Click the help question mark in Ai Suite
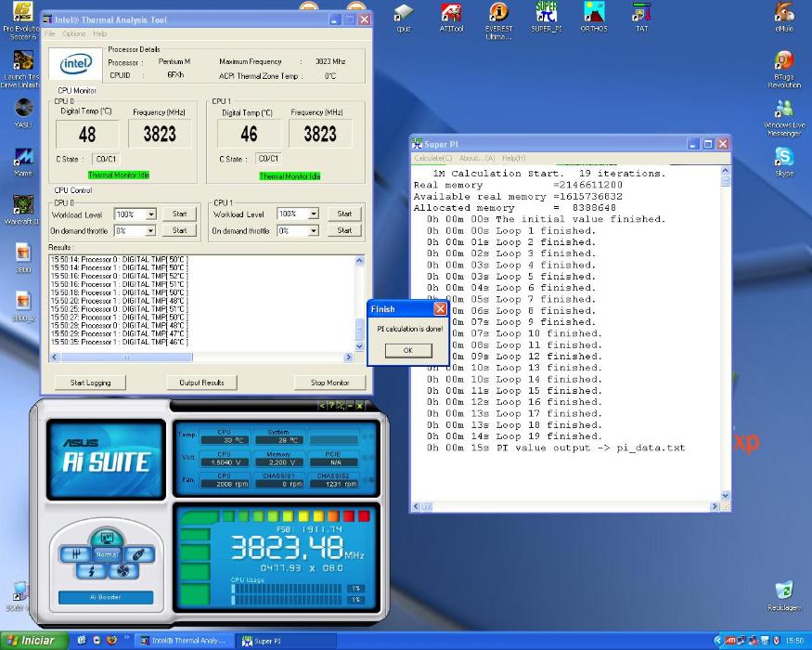This screenshot has width=812, height=650. 331,406
